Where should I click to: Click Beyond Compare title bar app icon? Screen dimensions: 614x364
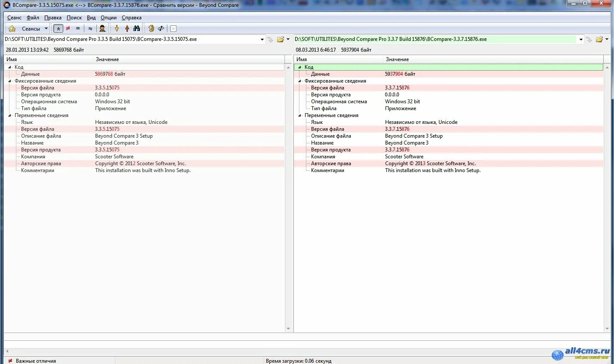(7, 5)
